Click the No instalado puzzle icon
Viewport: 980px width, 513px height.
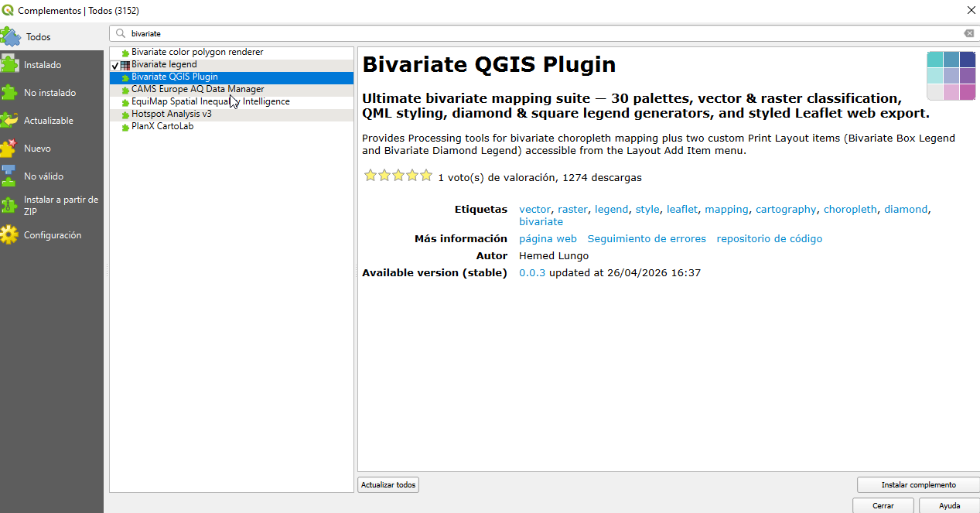[9, 93]
